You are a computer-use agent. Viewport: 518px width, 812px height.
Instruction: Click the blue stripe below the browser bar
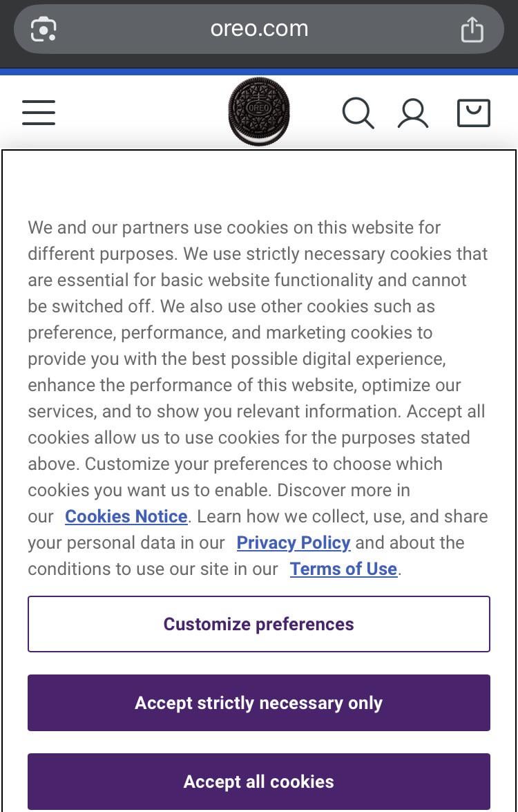pos(259,72)
